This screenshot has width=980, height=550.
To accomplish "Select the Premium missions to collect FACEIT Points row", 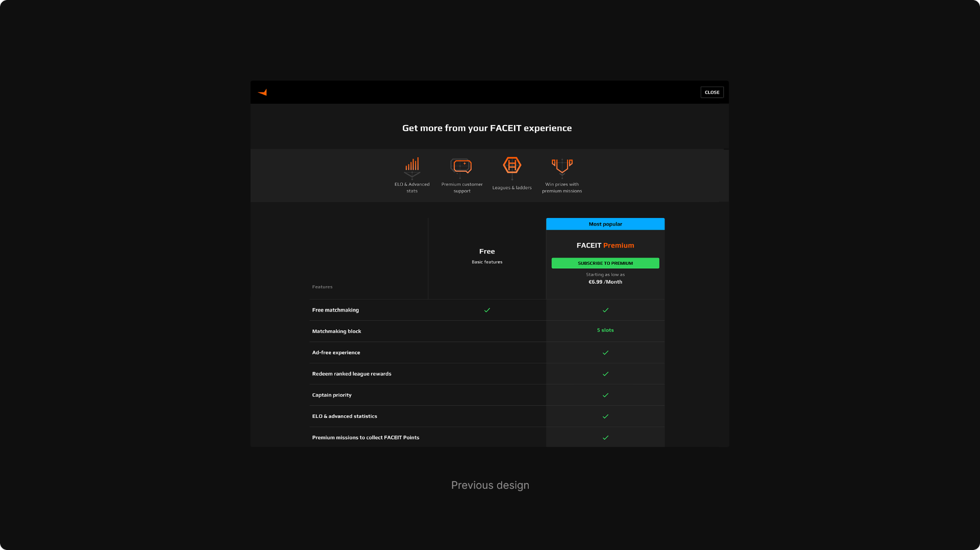I will tap(365, 438).
